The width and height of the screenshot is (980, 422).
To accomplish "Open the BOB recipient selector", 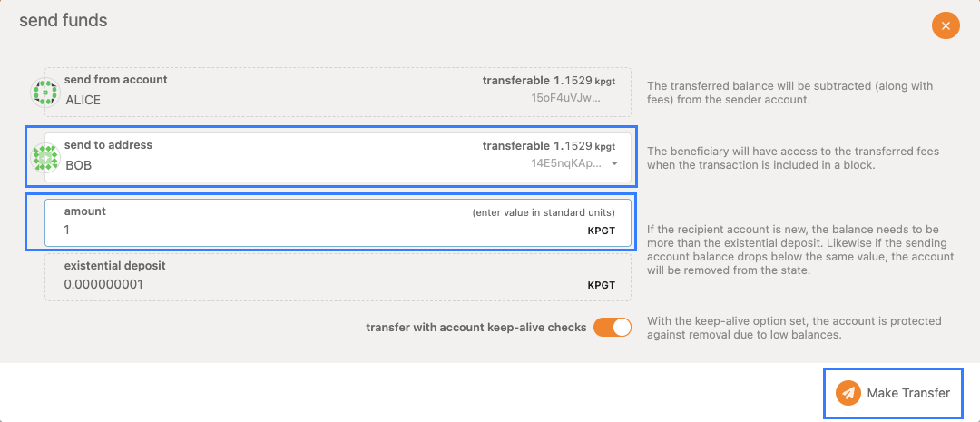I will tap(338, 157).
